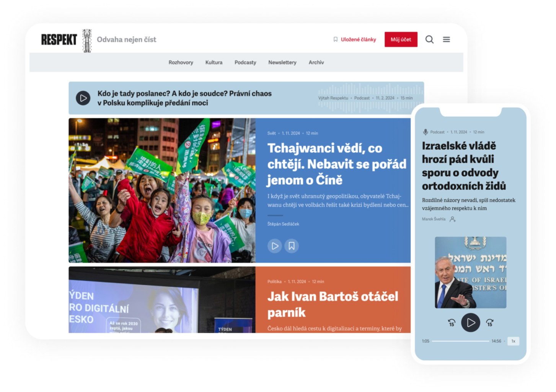This screenshot has height=392, width=556.
Task: Open Jak Ivan Bartoš otáčel parník headline
Action: (333, 304)
